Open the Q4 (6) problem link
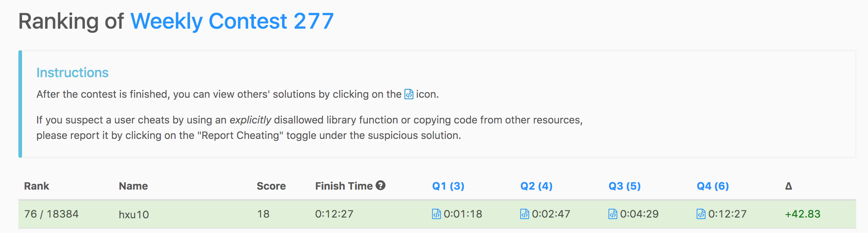The height and width of the screenshot is (233, 868). tap(713, 186)
